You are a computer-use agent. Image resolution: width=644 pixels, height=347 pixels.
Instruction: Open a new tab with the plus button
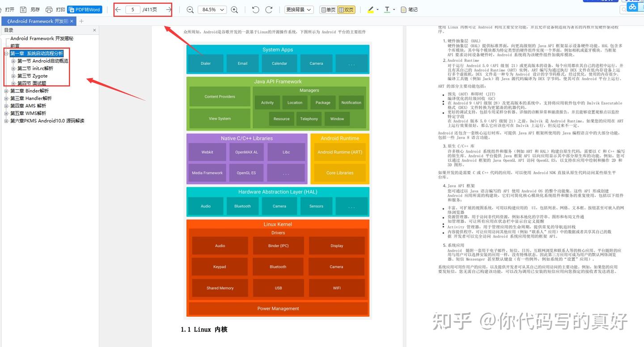pyautogui.click(x=81, y=21)
